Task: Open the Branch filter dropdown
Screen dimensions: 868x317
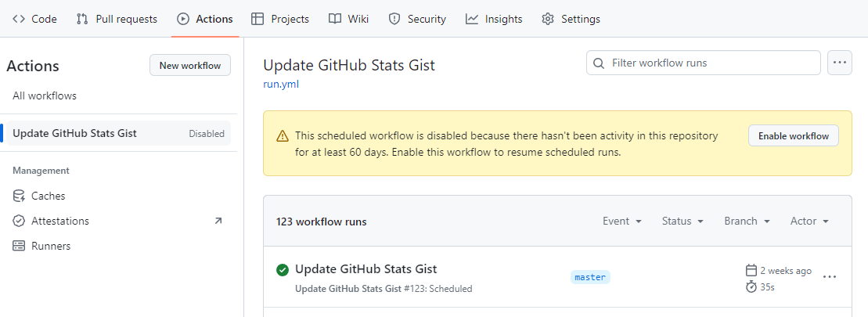Action: pyautogui.click(x=747, y=221)
